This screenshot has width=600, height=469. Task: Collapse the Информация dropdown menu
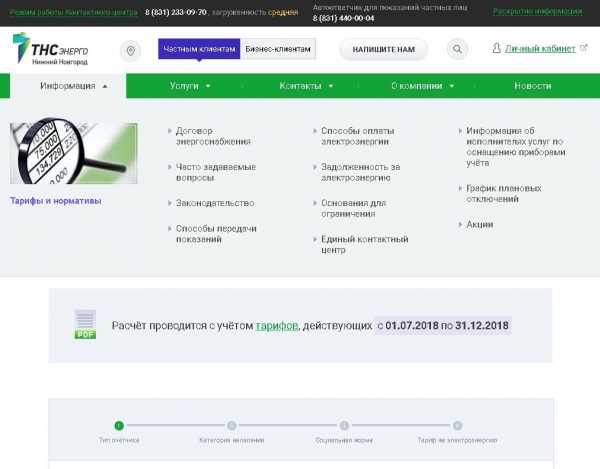point(74,86)
